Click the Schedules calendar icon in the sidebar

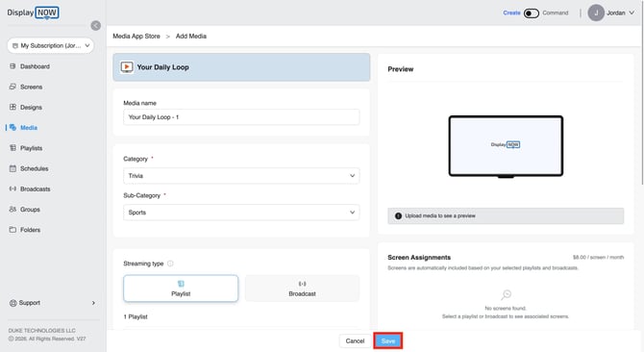(x=12, y=168)
